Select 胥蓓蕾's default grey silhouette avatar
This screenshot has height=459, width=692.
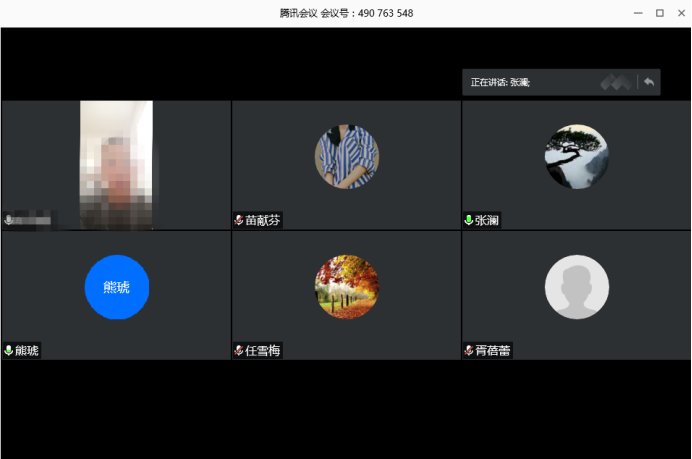(577, 287)
